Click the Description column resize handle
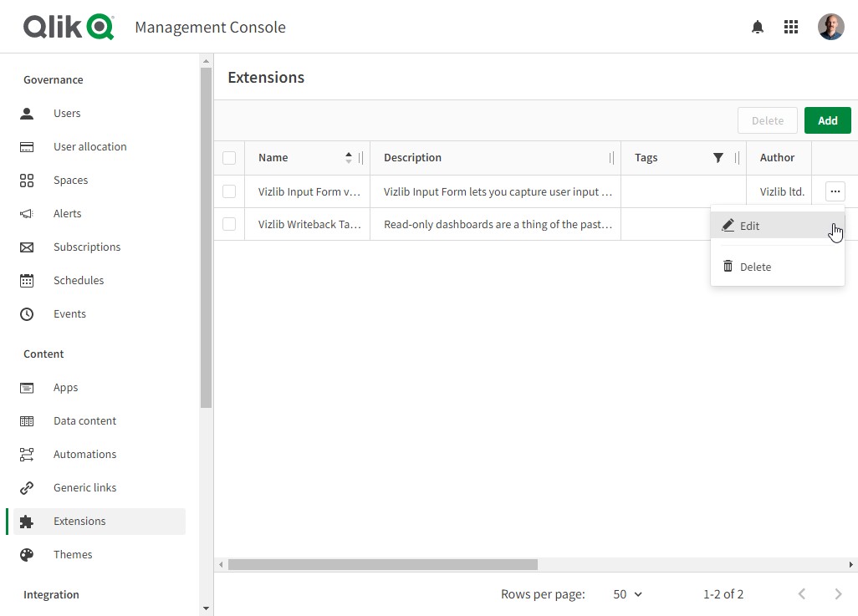This screenshot has width=858, height=616. pos(611,158)
